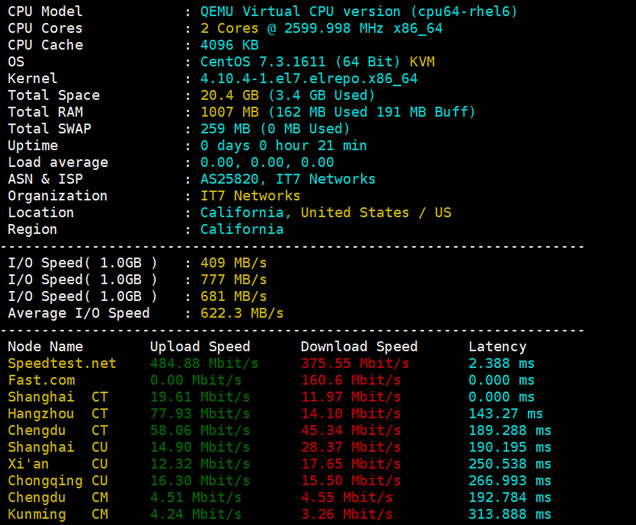Click the Chengdu CT upload '58.06 Mbit/s'
636x525 pixels.
tap(200, 430)
